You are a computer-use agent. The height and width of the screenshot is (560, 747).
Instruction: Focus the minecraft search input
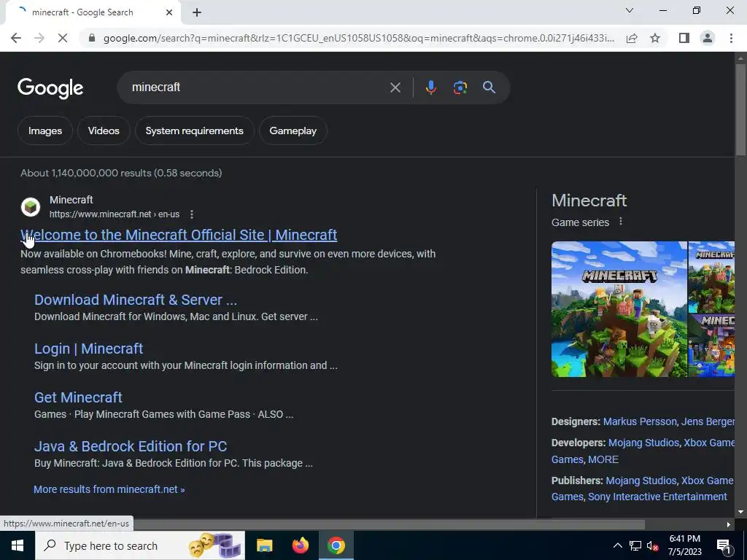tap(258, 87)
